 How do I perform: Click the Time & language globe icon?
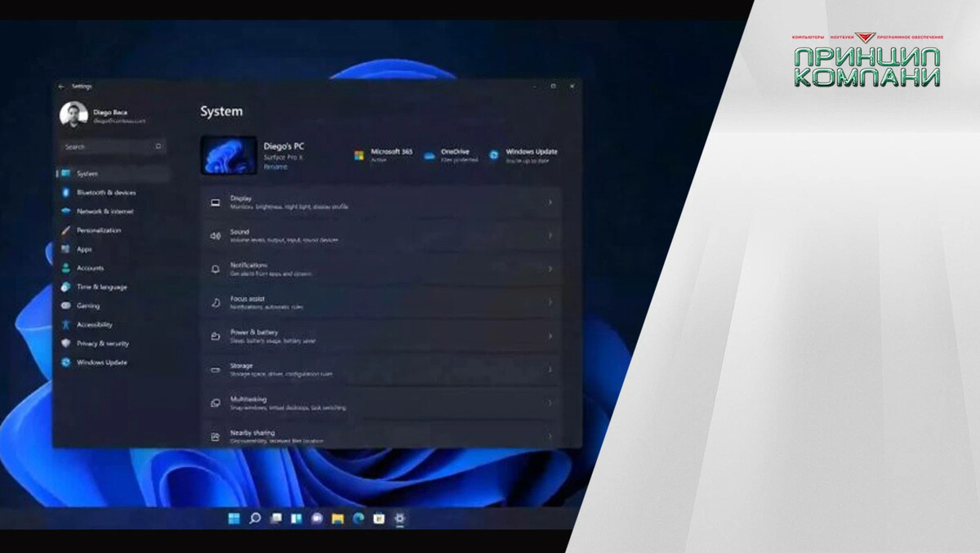coord(66,287)
